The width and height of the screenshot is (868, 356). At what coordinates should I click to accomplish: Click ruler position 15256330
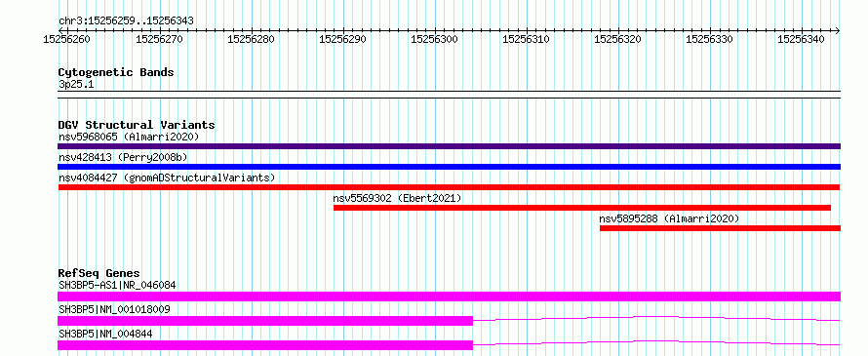click(x=709, y=39)
